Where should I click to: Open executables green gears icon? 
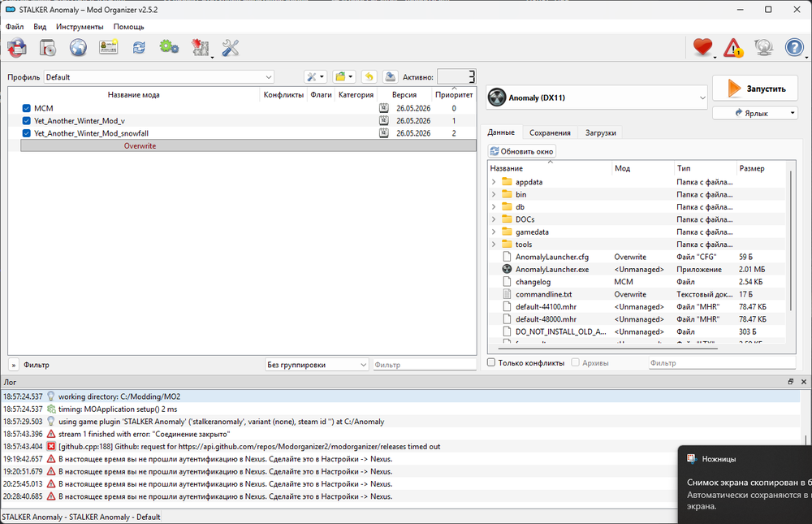pyautogui.click(x=169, y=47)
